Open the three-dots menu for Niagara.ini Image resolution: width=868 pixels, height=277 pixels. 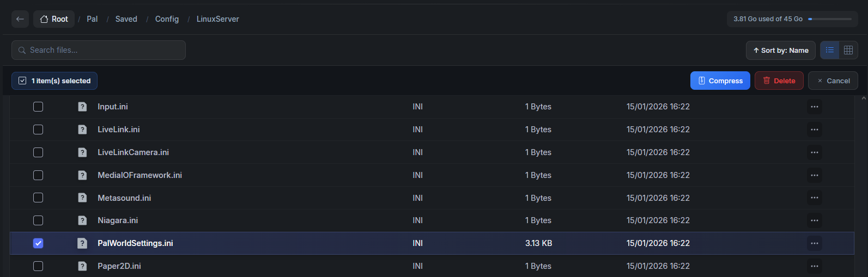point(815,220)
